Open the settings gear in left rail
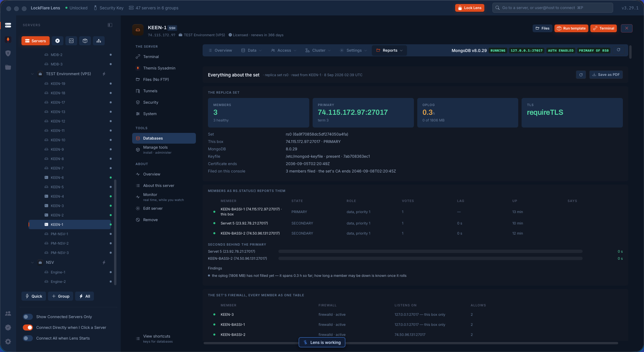Viewport: 644px width, 352px height. tap(8, 342)
